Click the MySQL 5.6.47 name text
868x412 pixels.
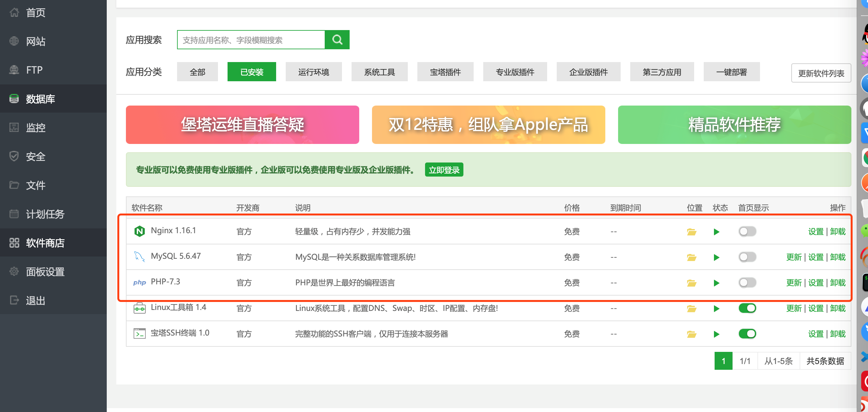[x=175, y=256]
